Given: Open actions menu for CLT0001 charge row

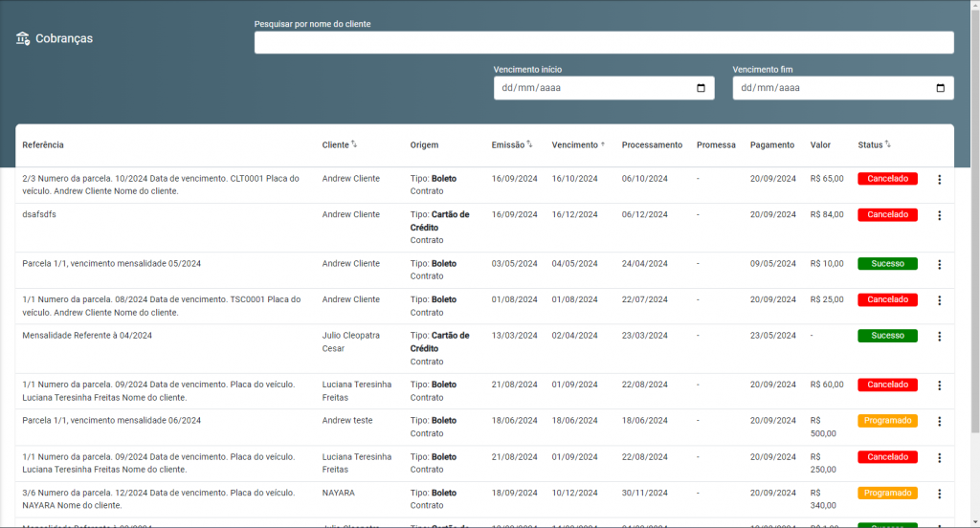Looking at the screenshot, I should pyautogui.click(x=940, y=179).
